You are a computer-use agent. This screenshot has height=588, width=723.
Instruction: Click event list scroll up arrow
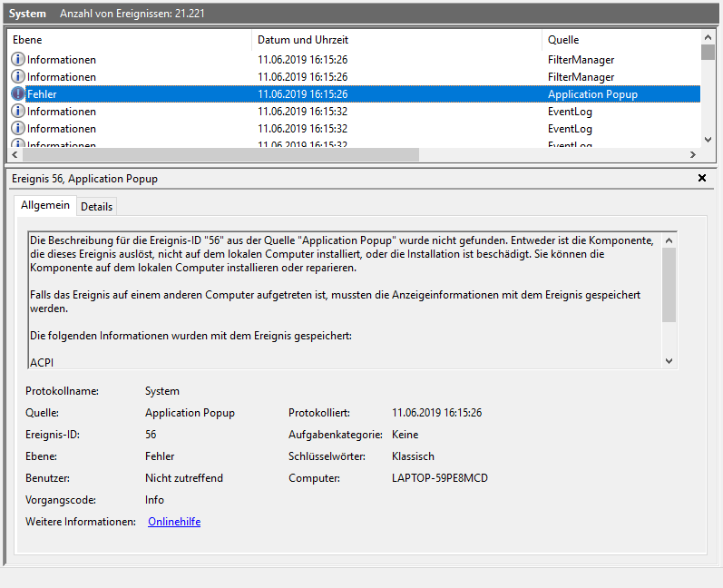[x=708, y=37]
